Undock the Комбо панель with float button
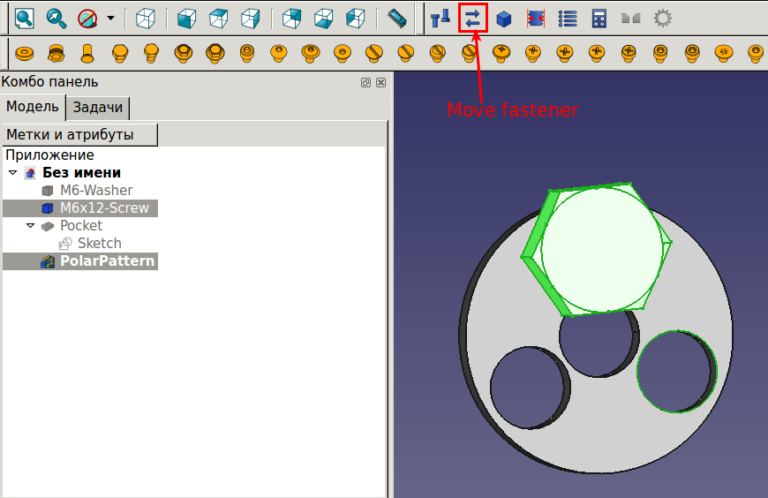768x498 pixels. [x=365, y=82]
